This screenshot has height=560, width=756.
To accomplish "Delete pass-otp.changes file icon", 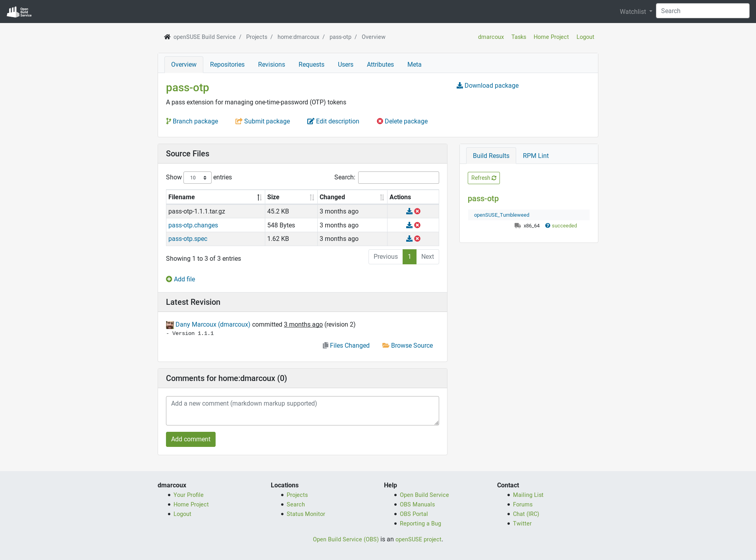I will (417, 225).
